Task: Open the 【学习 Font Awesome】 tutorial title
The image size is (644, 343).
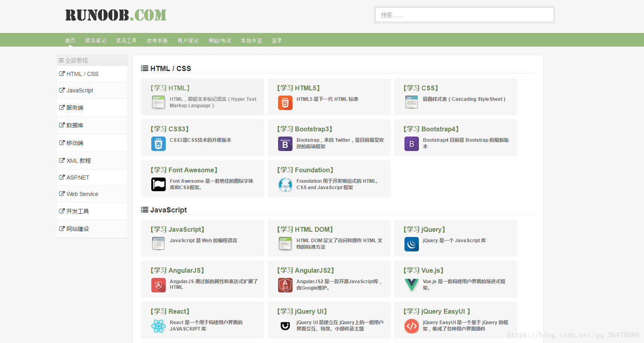Action: (x=184, y=170)
